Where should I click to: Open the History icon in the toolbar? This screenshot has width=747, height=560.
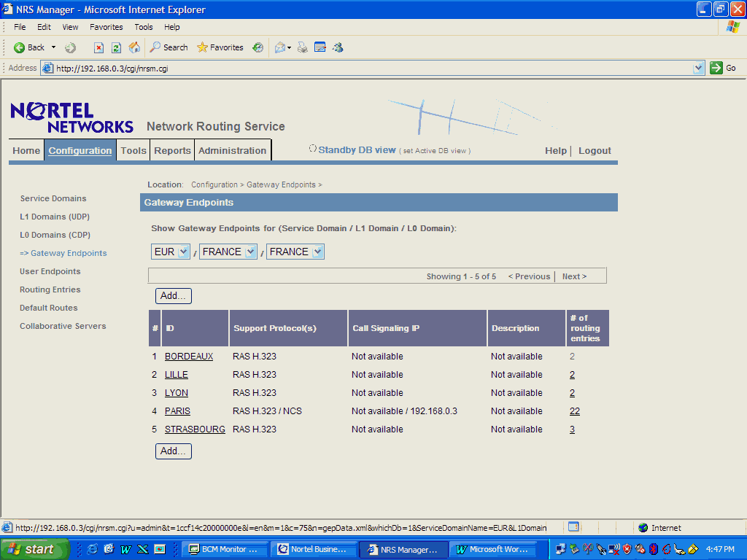click(258, 47)
